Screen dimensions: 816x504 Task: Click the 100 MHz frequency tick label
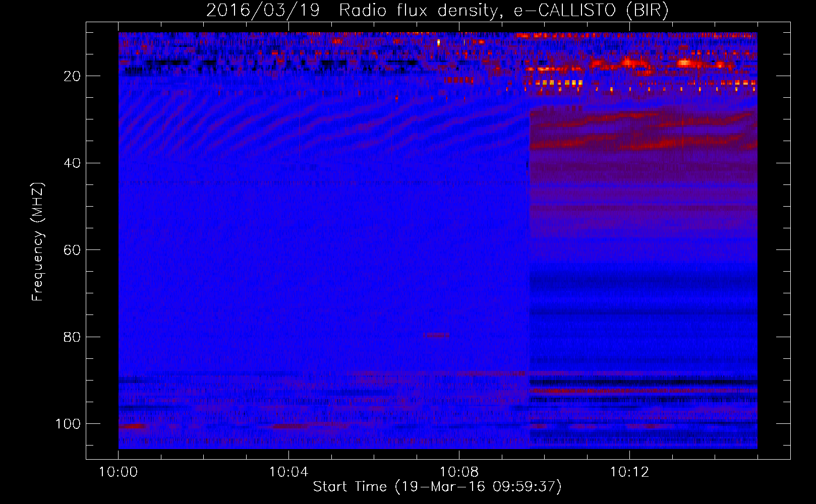pos(68,424)
